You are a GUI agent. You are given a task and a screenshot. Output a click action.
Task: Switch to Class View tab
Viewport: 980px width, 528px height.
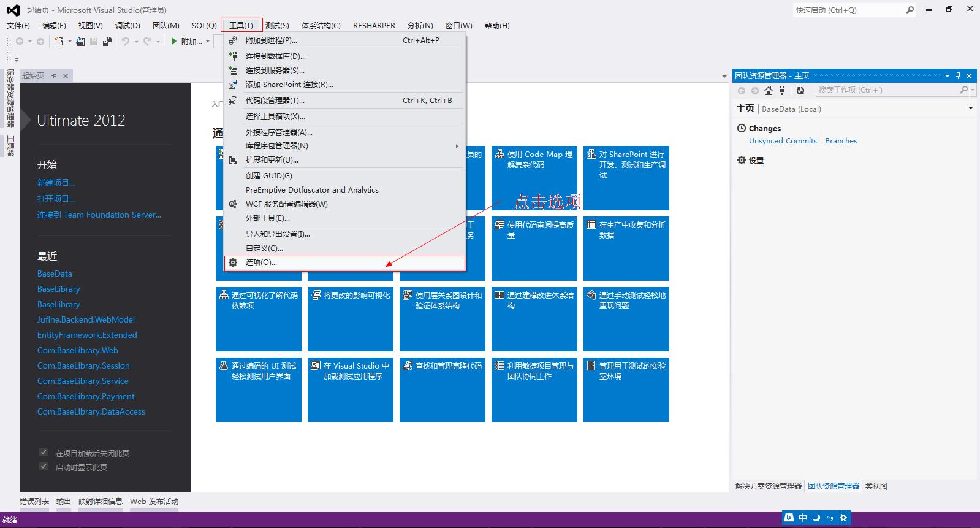click(x=876, y=486)
